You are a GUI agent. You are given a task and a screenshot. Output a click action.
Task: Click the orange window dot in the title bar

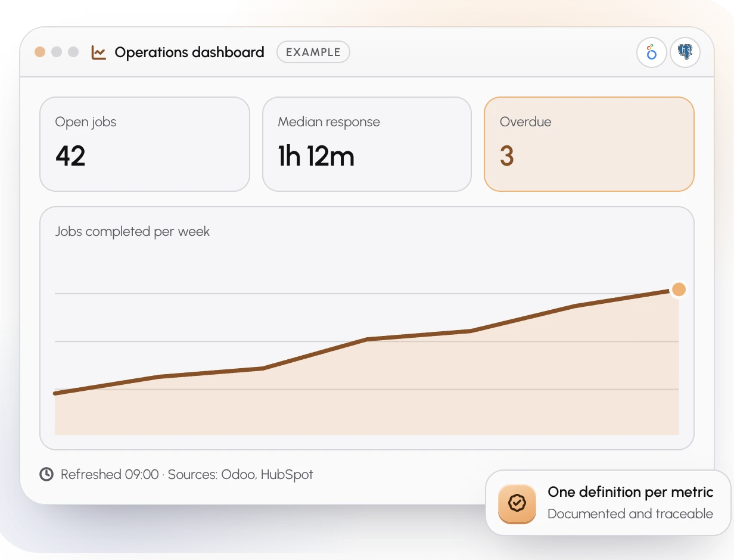[40, 52]
